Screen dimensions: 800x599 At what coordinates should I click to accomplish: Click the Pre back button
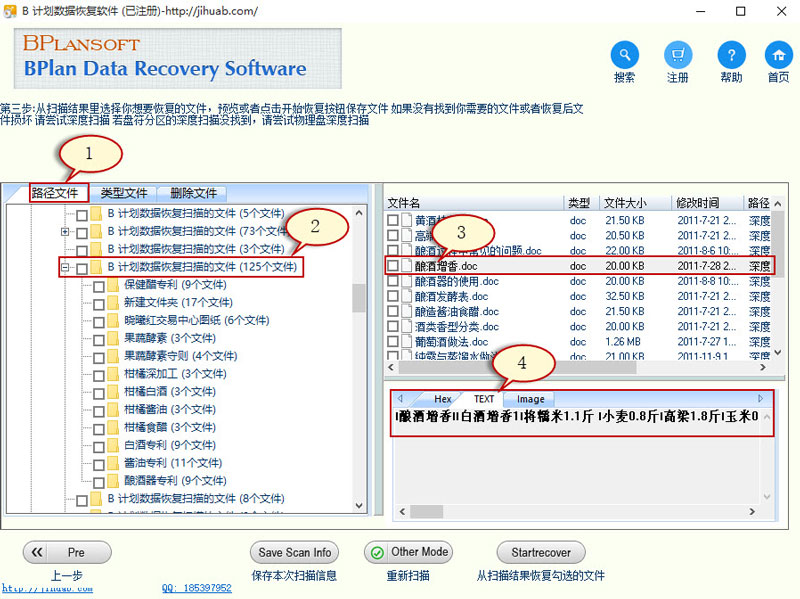(66, 552)
